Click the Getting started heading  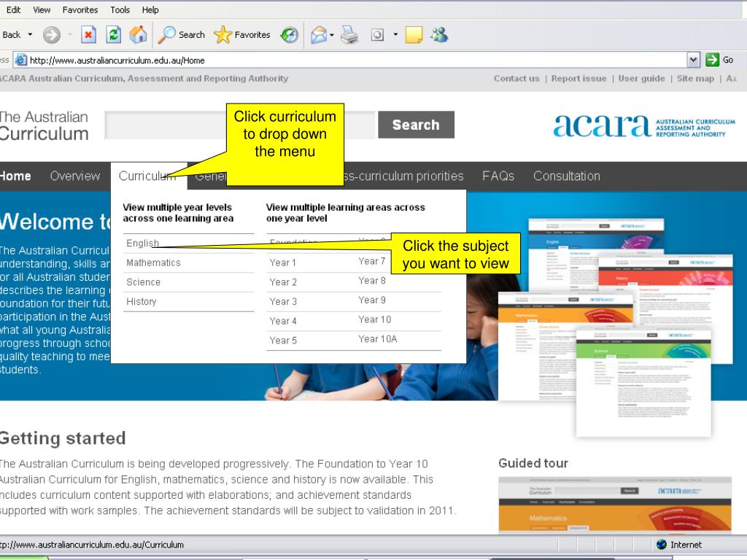tap(63, 438)
